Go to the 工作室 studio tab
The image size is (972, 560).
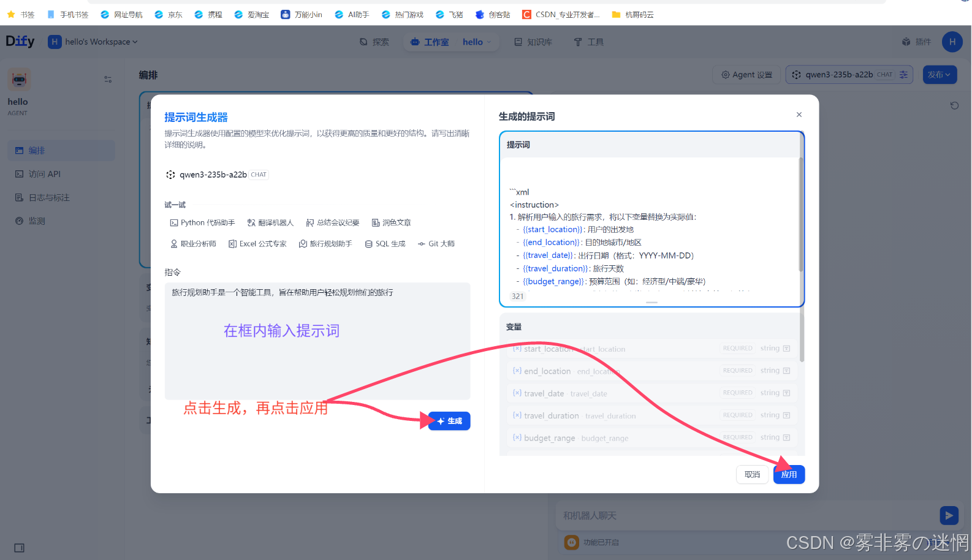tap(430, 42)
